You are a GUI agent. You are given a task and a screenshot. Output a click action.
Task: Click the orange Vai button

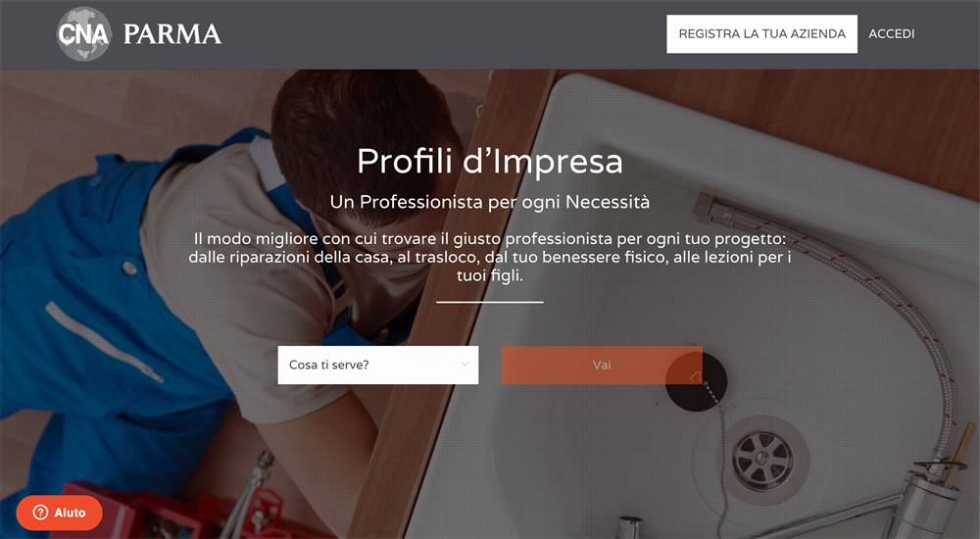coord(602,365)
